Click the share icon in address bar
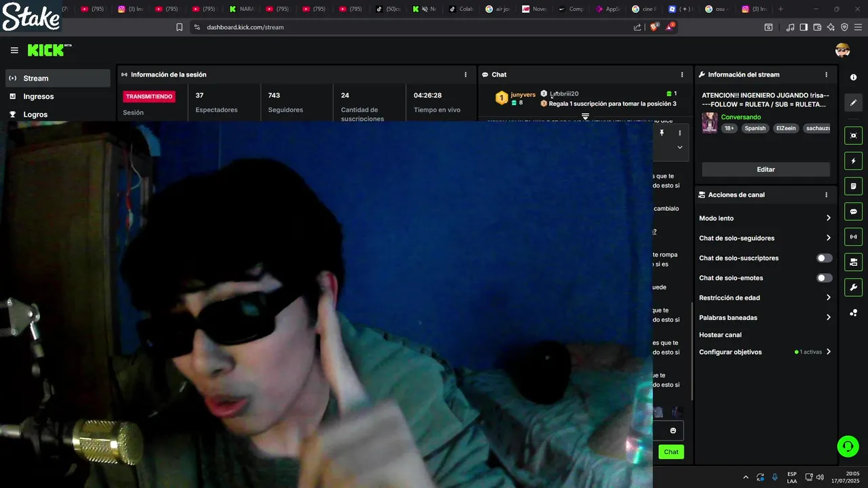The height and width of the screenshot is (488, 868). (637, 27)
